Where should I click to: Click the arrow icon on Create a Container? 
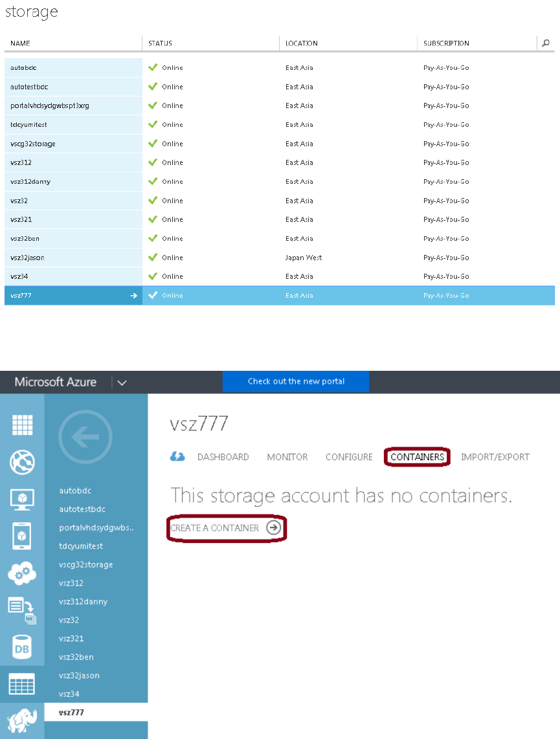(x=273, y=527)
